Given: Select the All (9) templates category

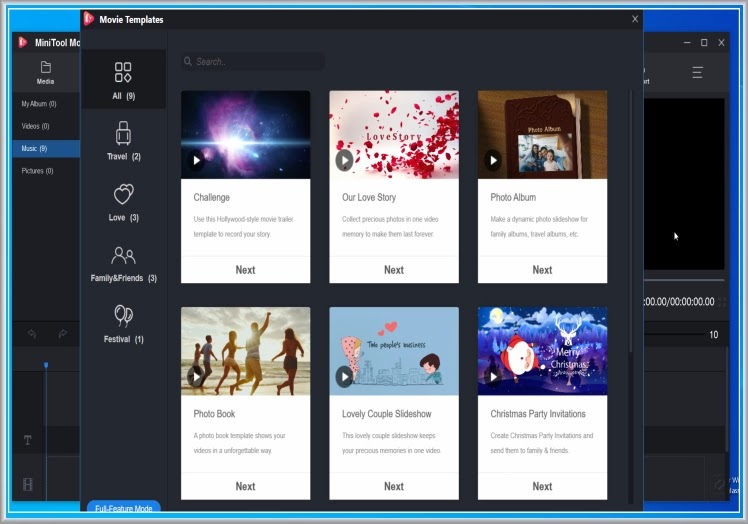Looking at the screenshot, I should 124,80.
